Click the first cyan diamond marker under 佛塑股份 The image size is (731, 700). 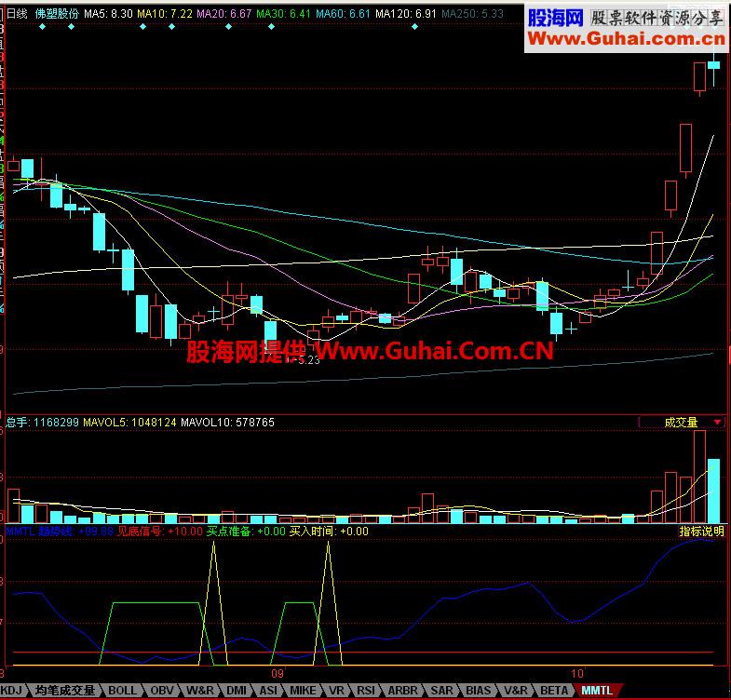tap(43, 27)
